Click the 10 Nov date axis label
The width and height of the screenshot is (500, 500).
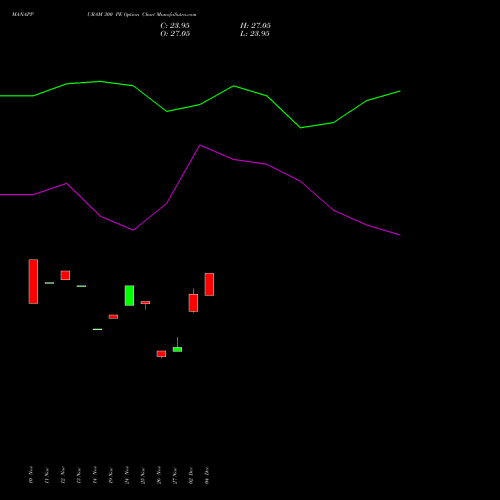[31, 475]
